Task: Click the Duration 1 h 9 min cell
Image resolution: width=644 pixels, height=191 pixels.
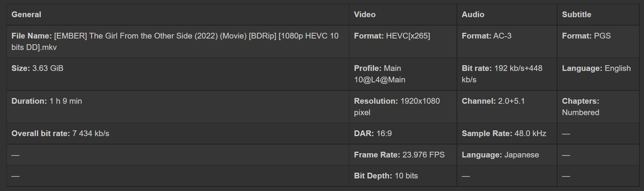Action: [x=47, y=101]
